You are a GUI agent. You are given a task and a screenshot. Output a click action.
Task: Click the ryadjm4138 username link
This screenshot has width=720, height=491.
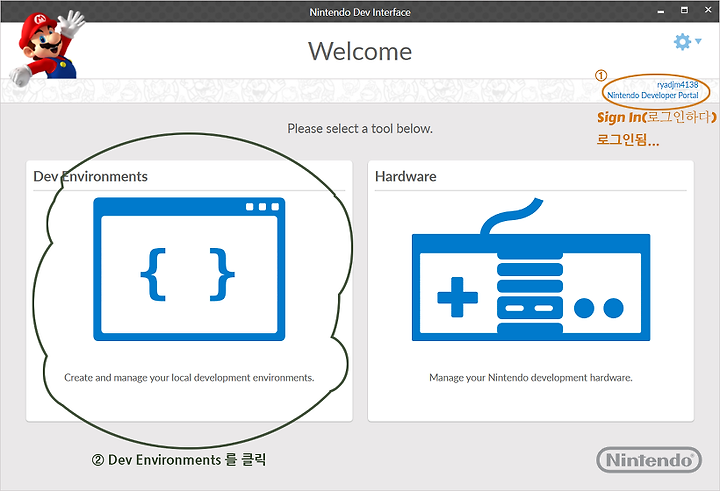[677, 85]
